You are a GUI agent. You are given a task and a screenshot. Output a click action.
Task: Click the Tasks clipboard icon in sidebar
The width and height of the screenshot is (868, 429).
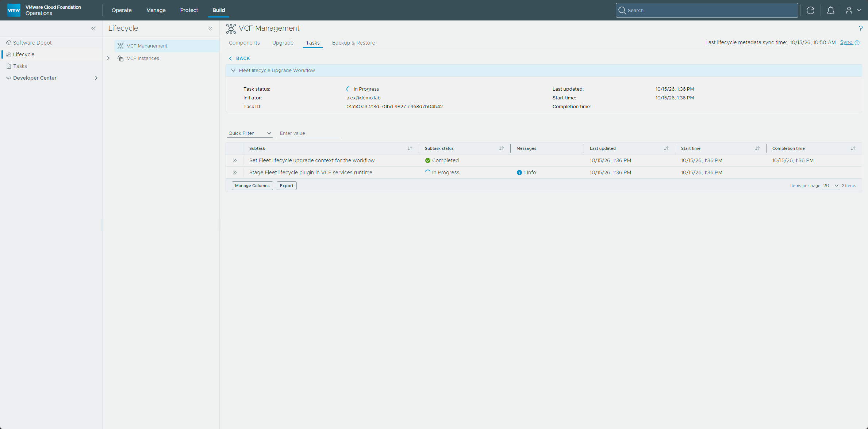[9, 66]
